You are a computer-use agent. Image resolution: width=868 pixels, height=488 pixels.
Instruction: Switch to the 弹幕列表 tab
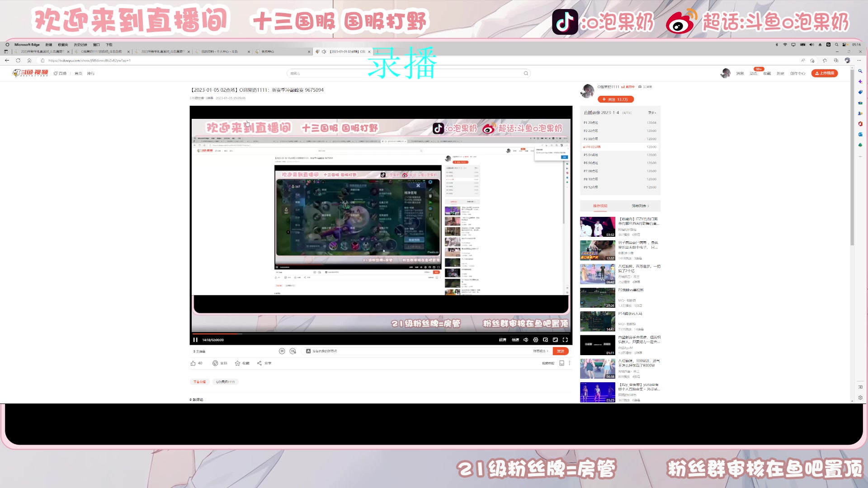[640, 206]
